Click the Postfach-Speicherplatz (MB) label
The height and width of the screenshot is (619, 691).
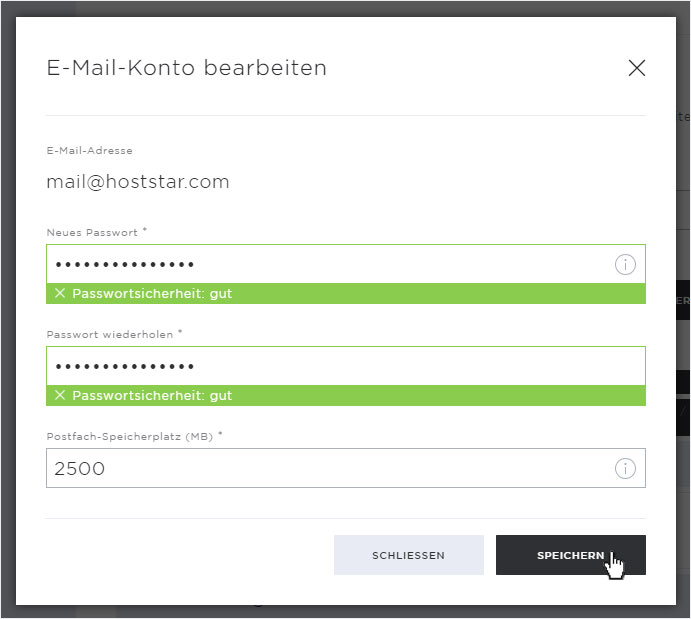pyautogui.click(x=130, y=437)
